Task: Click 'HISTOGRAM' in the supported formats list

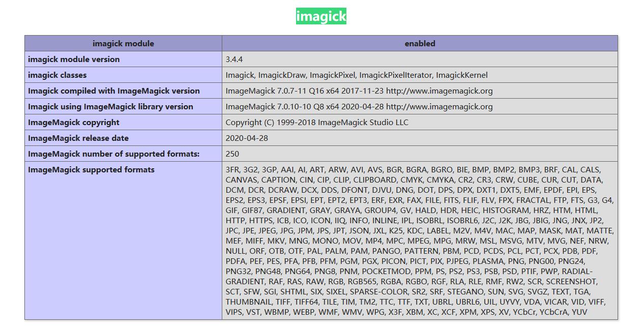Action: pyautogui.click(x=506, y=211)
